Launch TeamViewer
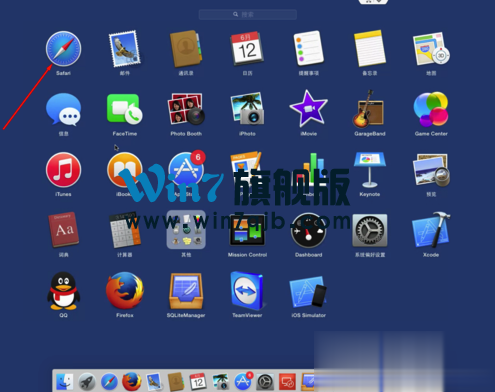 (x=247, y=291)
